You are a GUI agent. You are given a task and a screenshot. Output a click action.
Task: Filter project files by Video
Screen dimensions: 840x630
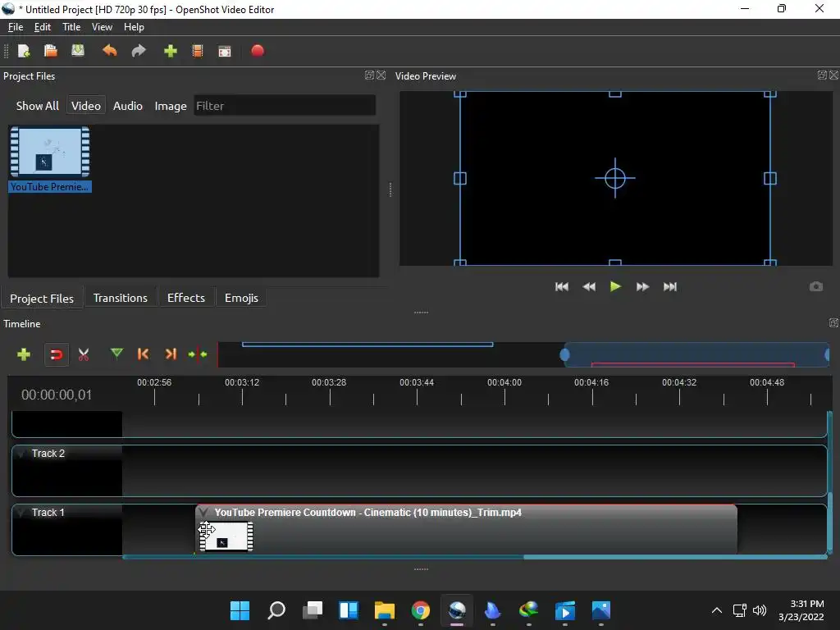click(x=85, y=106)
